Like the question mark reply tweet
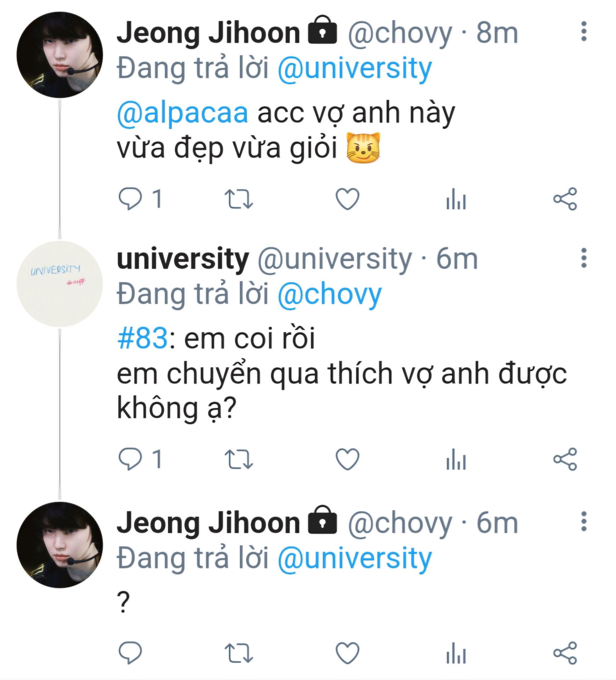616x680 pixels. click(x=347, y=652)
